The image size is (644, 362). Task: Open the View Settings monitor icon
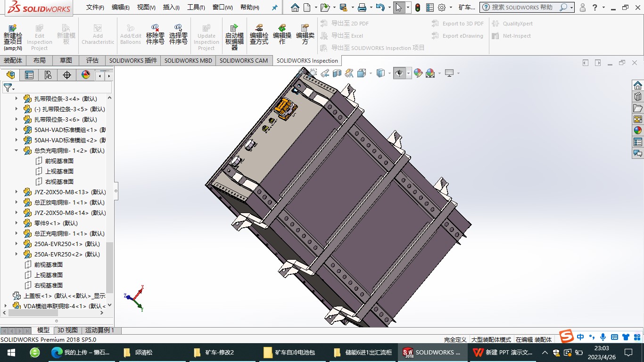(x=449, y=73)
